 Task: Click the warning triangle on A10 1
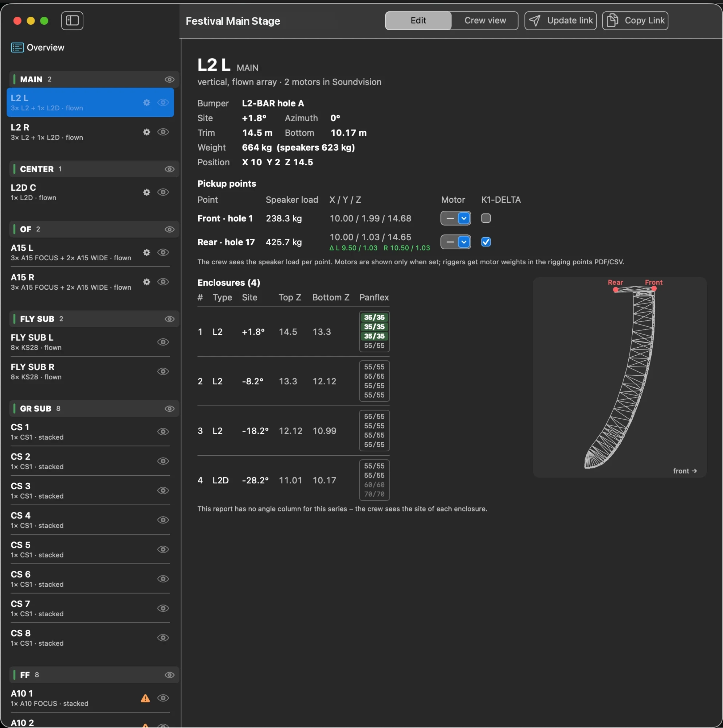pos(145,698)
